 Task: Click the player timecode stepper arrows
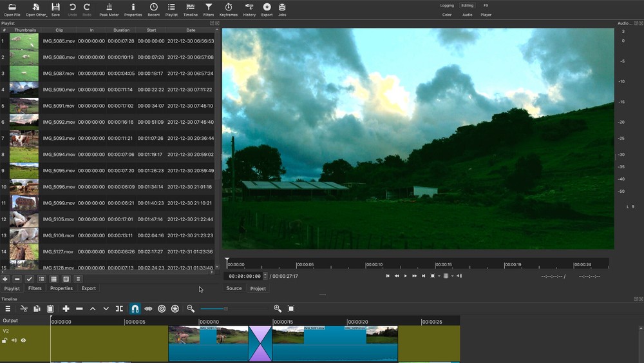pyautogui.click(x=265, y=276)
